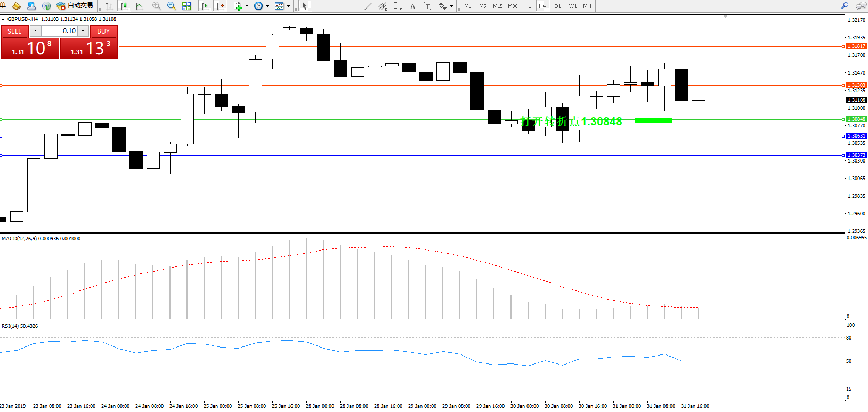
Task: Open the chart templates dropdown
Action: [288, 6]
